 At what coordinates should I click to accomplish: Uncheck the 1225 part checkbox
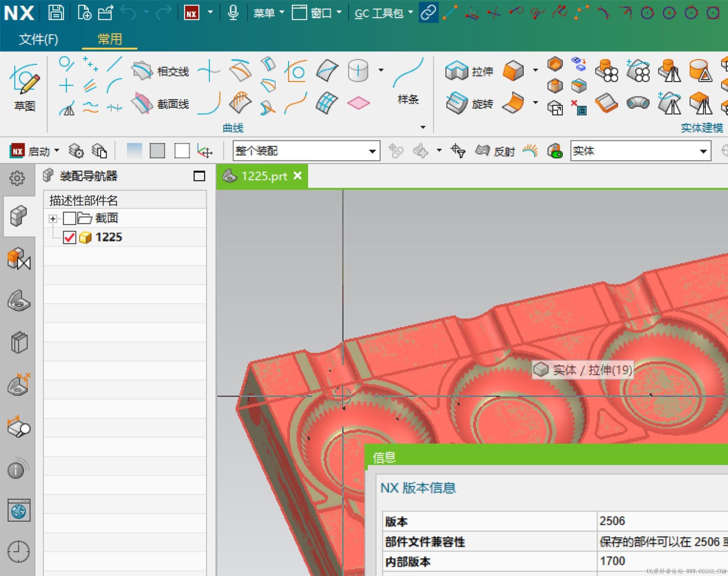[69, 237]
